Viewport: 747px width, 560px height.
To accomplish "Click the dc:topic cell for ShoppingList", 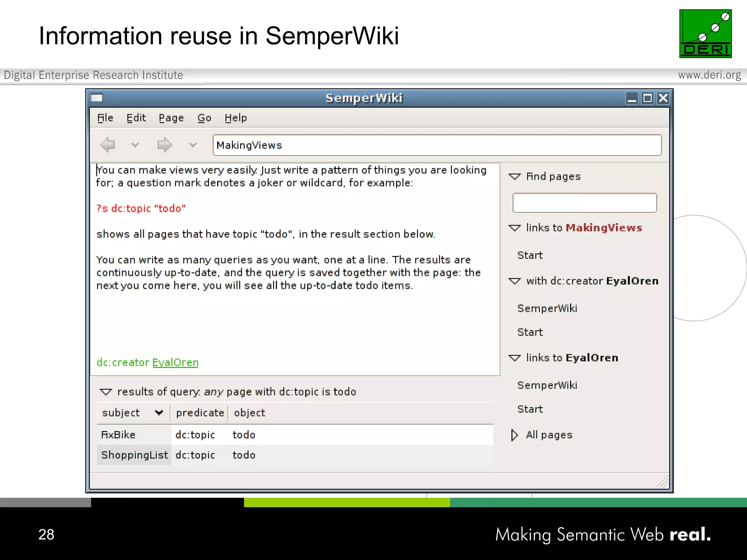I will click(195, 455).
